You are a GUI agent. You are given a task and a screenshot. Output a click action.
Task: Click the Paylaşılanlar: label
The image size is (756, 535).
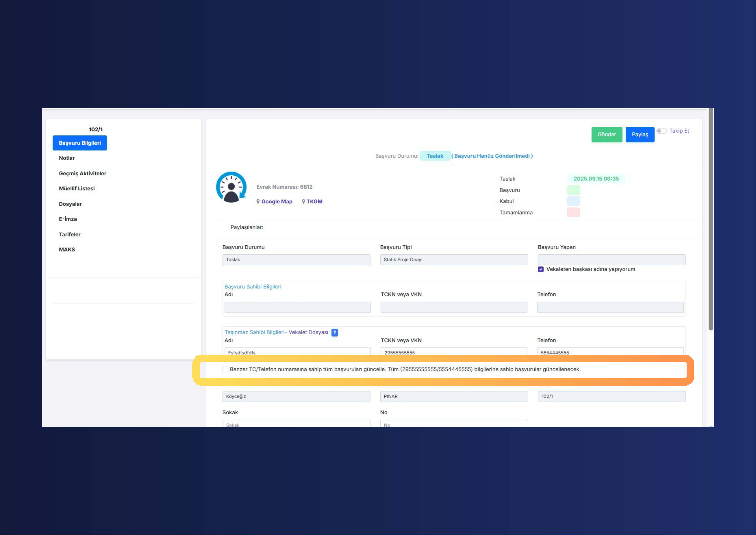[247, 227]
